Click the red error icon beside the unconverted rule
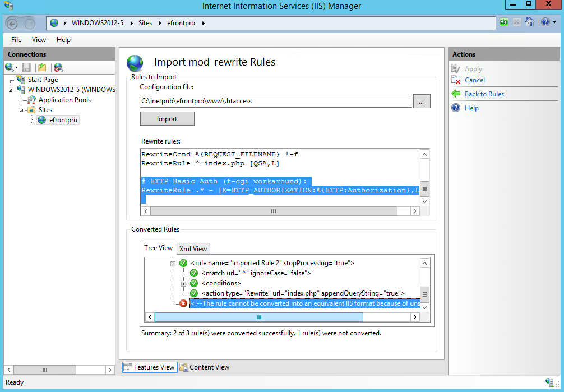Viewport: 564px width, 392px height. (x=183, y=303)
